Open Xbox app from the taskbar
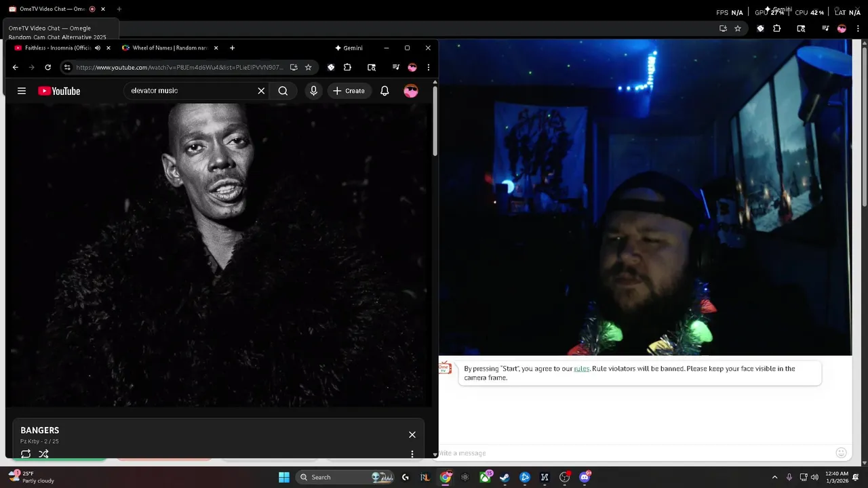This screenshot has width=868, height=488. [485, 477]
